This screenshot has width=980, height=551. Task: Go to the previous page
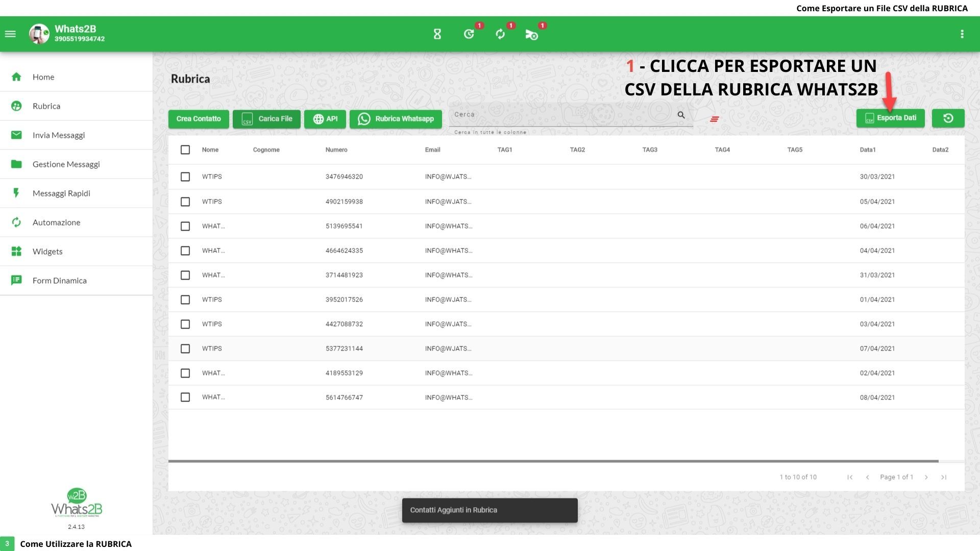point(867,477)
